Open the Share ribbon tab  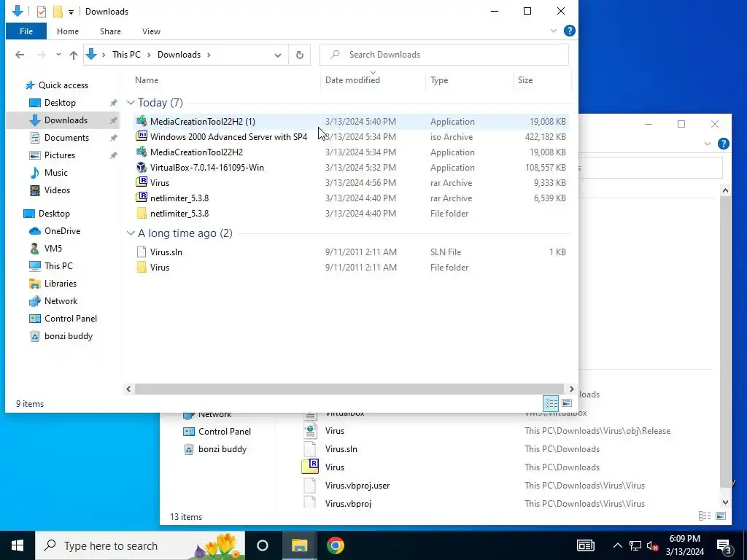(110, 31)
